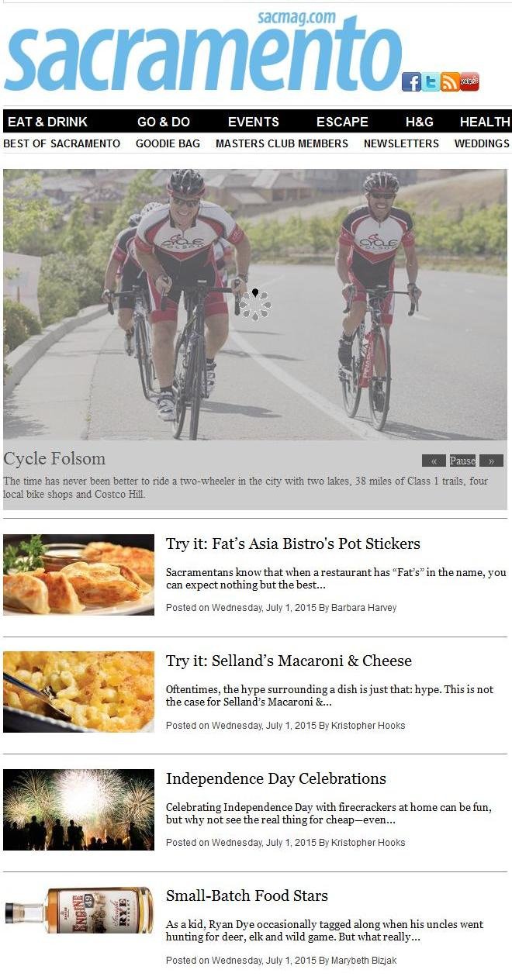Open the EAT & DRINK menu
Viewport: 512px width, 980px height.
point(47,122)
